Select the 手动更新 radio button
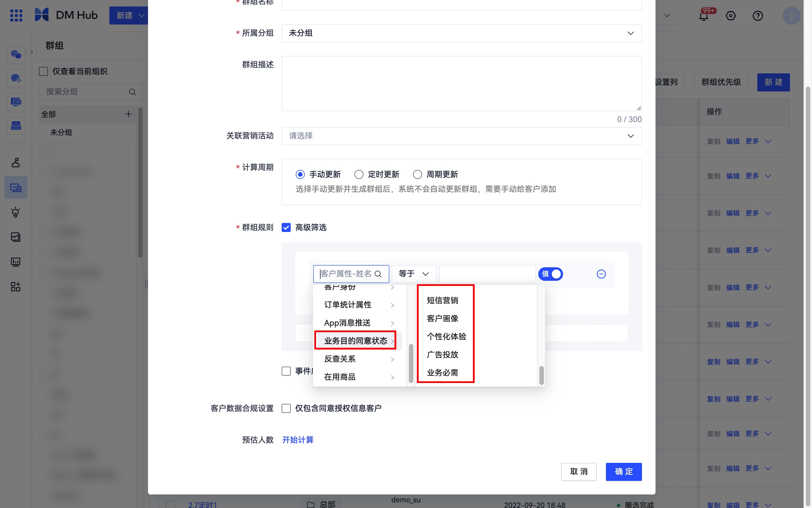The height and width of the screenshot is (508, 812). (x=300, y=175)
